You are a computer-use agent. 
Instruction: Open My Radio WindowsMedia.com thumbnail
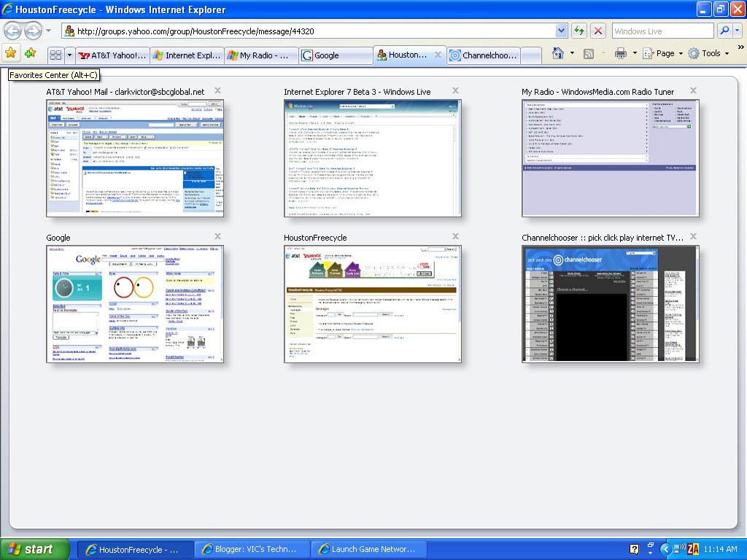(x=611, y=158)
